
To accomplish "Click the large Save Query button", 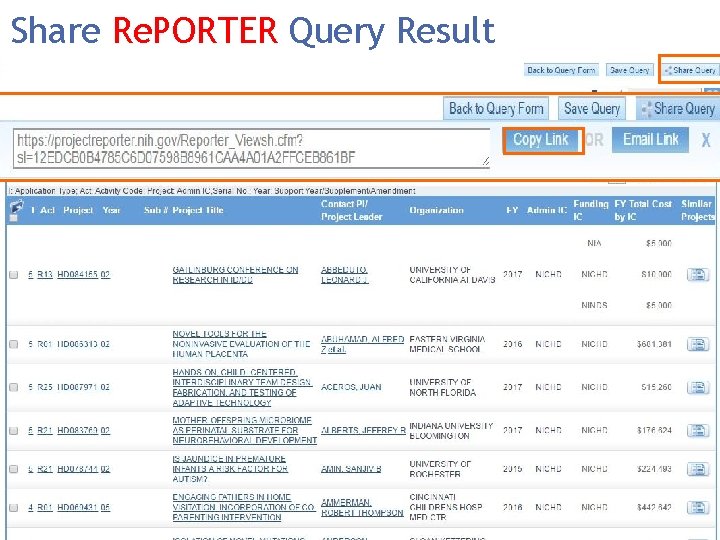I will [592, 109].
